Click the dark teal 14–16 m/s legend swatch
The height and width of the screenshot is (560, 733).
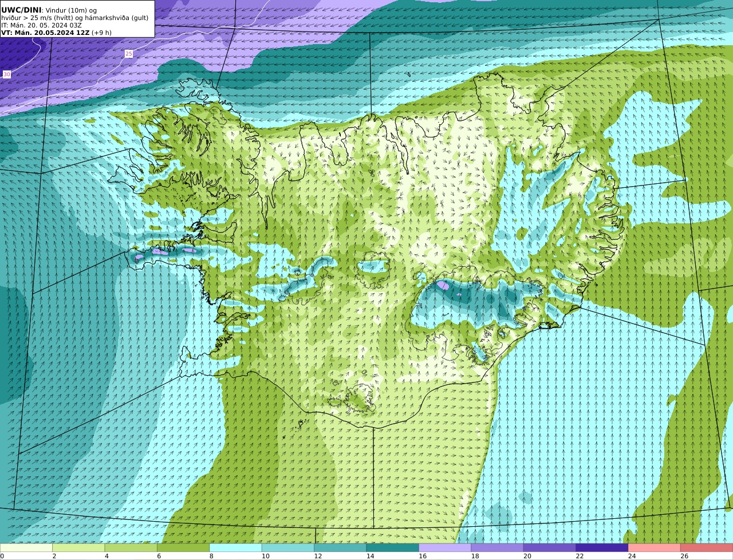pyautogui.click(x=393, y=547)
